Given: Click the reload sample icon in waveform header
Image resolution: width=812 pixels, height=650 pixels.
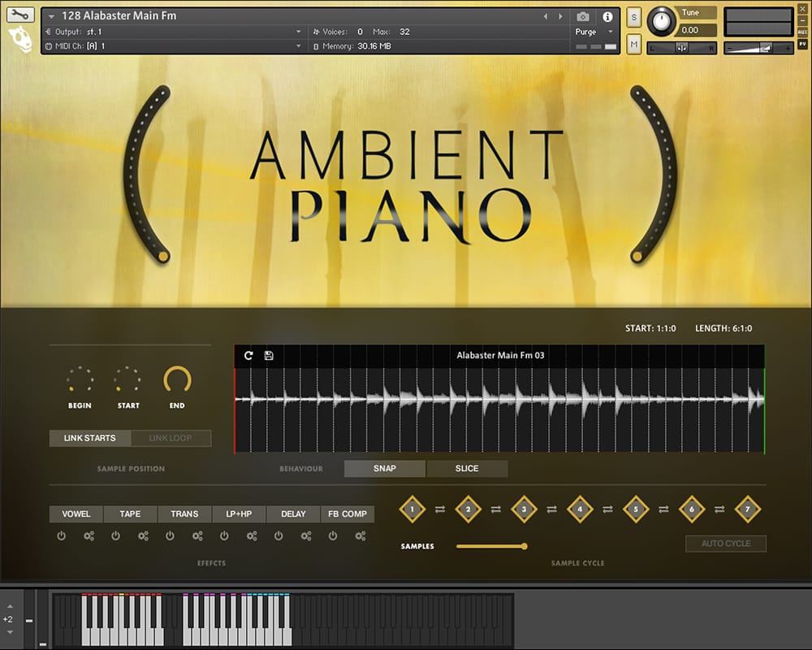Looking at the screenshot, I should click(248, 355).
